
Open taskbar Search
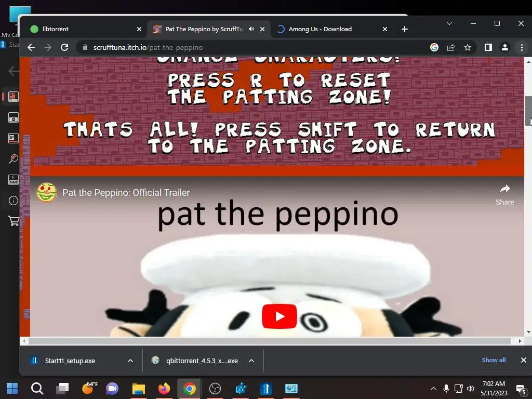click(37, 389)
